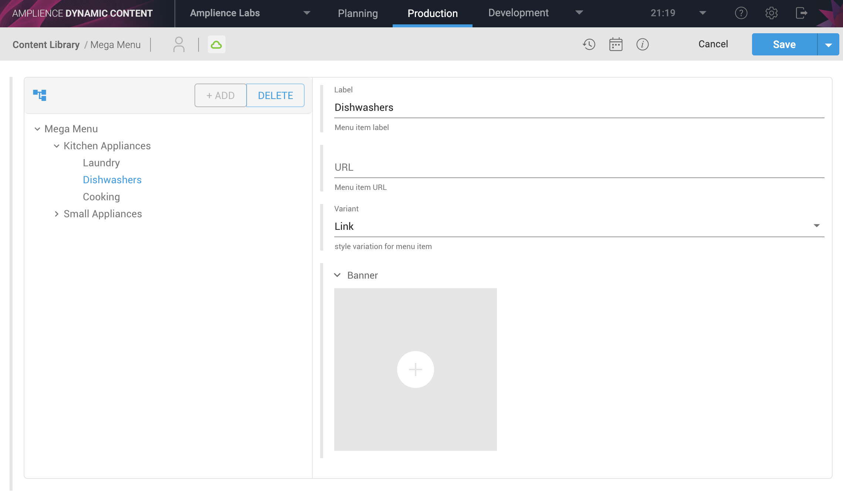Click the plus to add banner image
This screenshot has height=504, width=843.
(415, 369)
